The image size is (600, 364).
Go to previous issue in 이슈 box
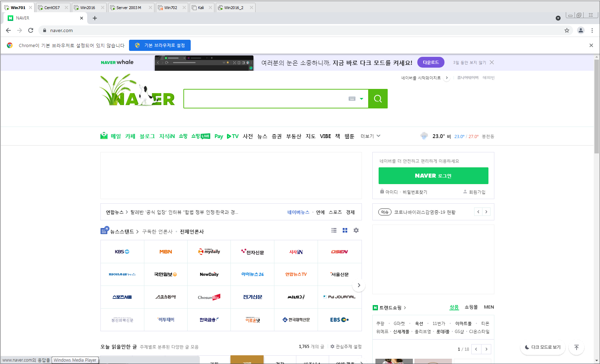click(478, 212)
